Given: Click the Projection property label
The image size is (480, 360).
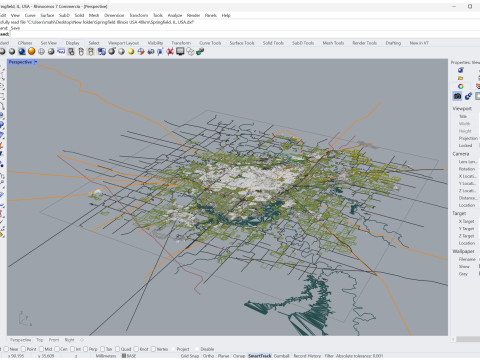Looking at the screenshot, I should [468, 138].
